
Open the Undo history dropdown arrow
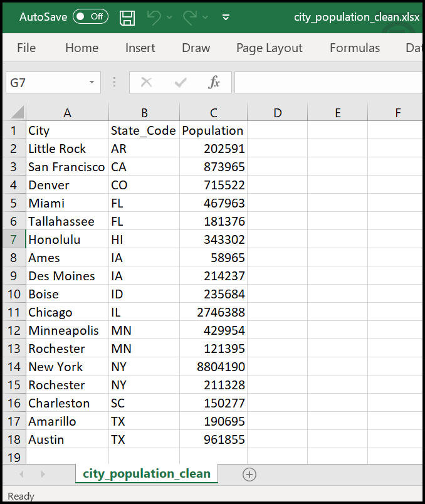[x=170, y=17]
